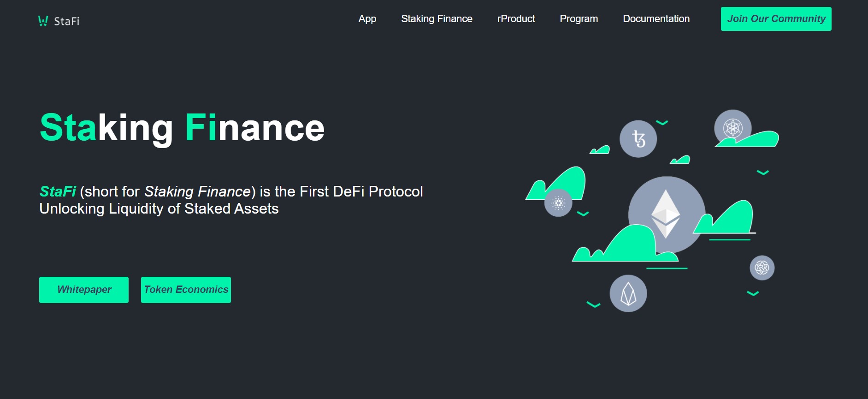Open the Documentation nav item
Viewport: 868px width, 399px height.
(656, 19)
